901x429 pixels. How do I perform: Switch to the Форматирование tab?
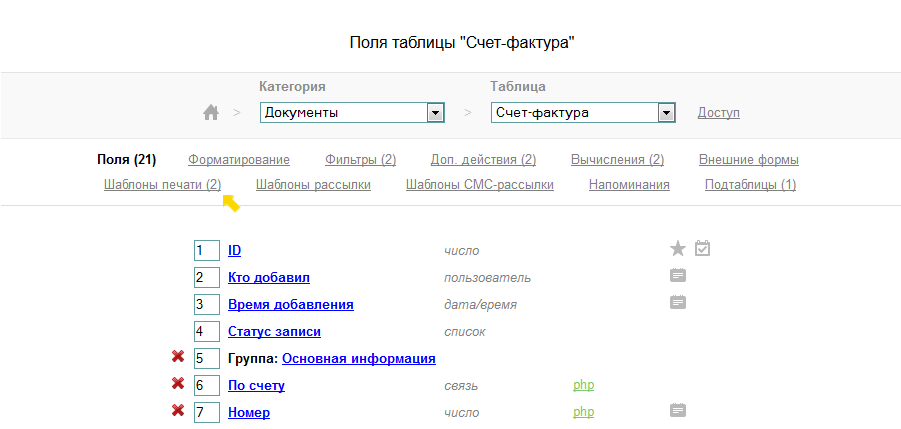pyautogui.click(x=239, y=160)
